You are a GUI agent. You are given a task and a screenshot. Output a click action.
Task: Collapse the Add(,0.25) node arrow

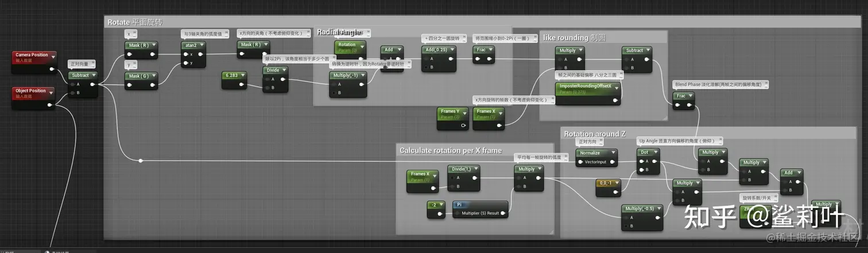[451, 50]
